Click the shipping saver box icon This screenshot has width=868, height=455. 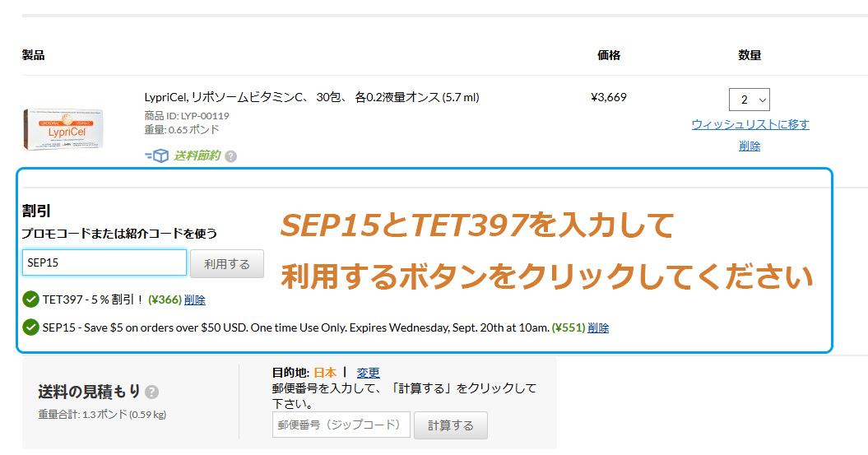[156, 156]
